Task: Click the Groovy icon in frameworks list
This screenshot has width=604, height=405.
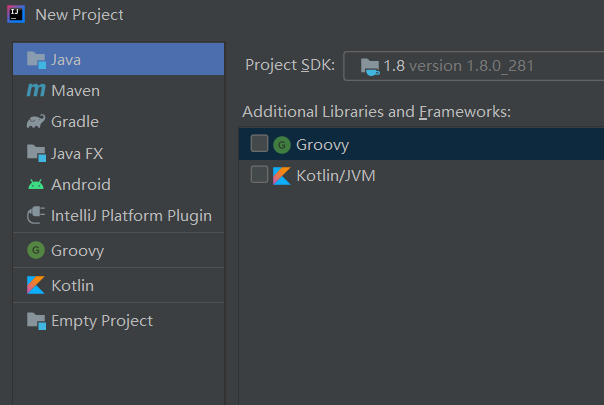Action: (x=282, y=145)
